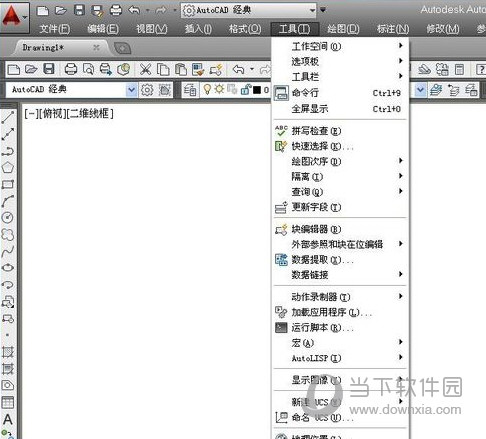This screenshot has width=486, height=439.
Task: Toggle layer on/off lightbulb icon
Action: [x=207, y=89]
